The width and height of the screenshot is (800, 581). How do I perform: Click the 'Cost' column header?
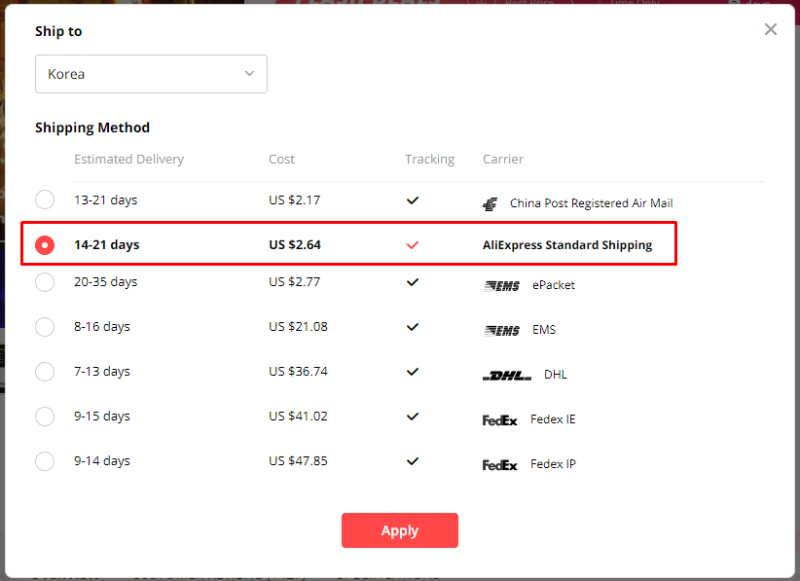282,159
